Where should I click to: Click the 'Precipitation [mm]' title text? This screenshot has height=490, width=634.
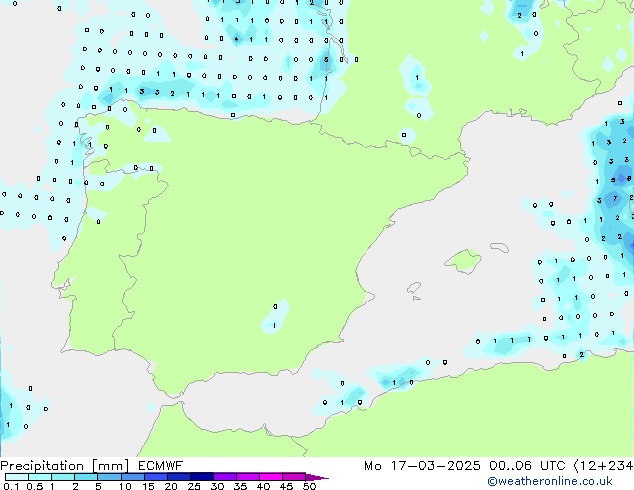coord(64,466)
